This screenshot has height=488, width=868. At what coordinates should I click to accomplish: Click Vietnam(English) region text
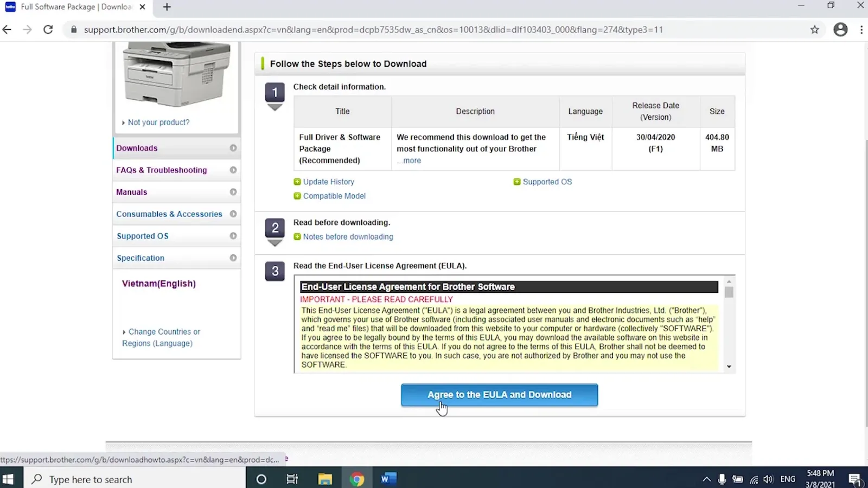pyautogui.click(x=159, y=284)
